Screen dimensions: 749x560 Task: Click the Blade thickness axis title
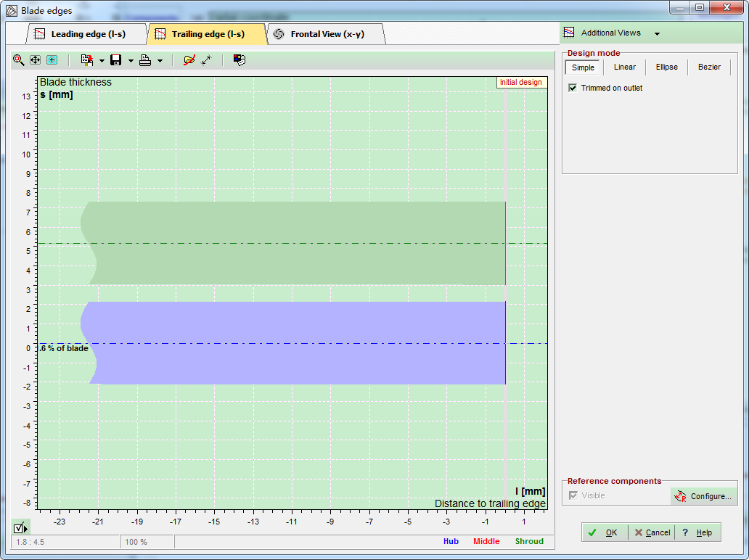(75, 82)
